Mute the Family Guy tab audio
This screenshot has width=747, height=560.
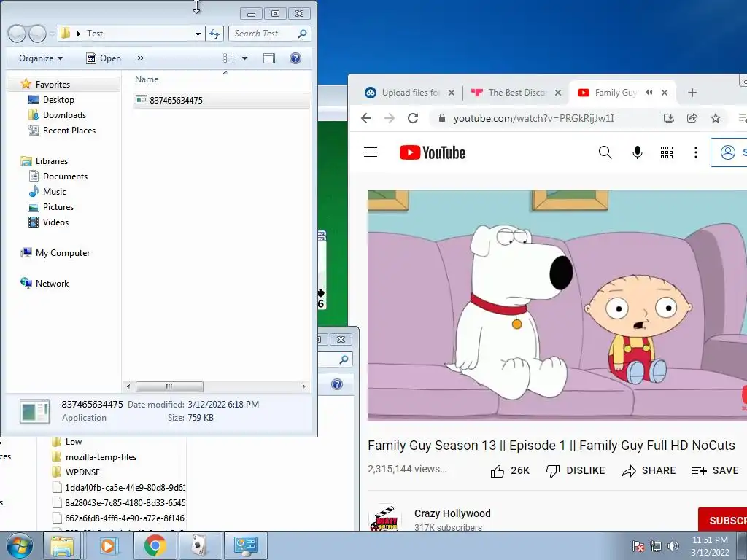(649, 93)
